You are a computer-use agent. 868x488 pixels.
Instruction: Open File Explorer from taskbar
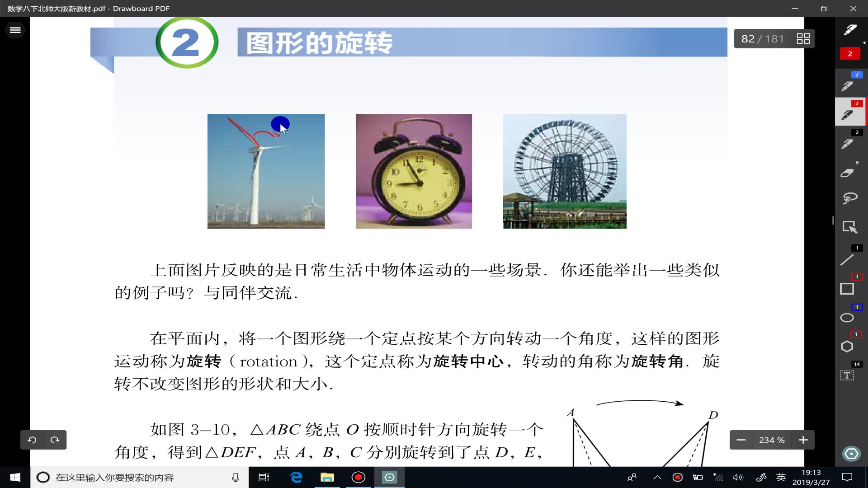pyautogui.click(x=327, y=477)
